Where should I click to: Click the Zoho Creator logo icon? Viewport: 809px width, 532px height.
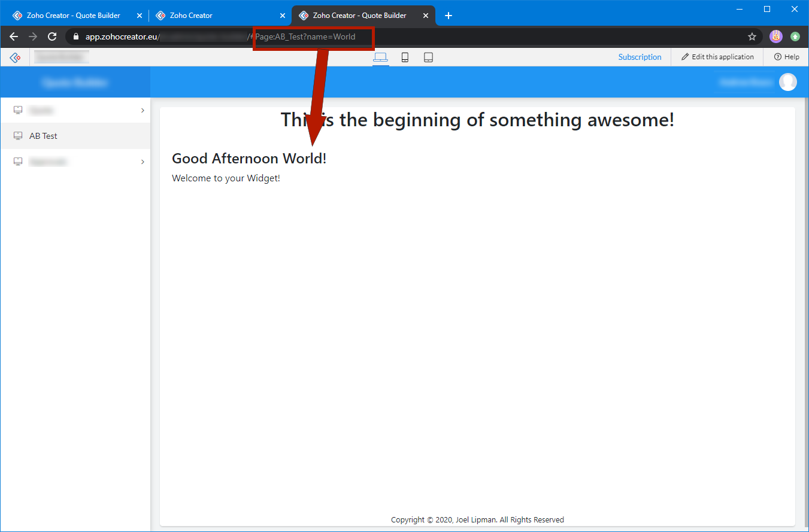tap(15, 57)
